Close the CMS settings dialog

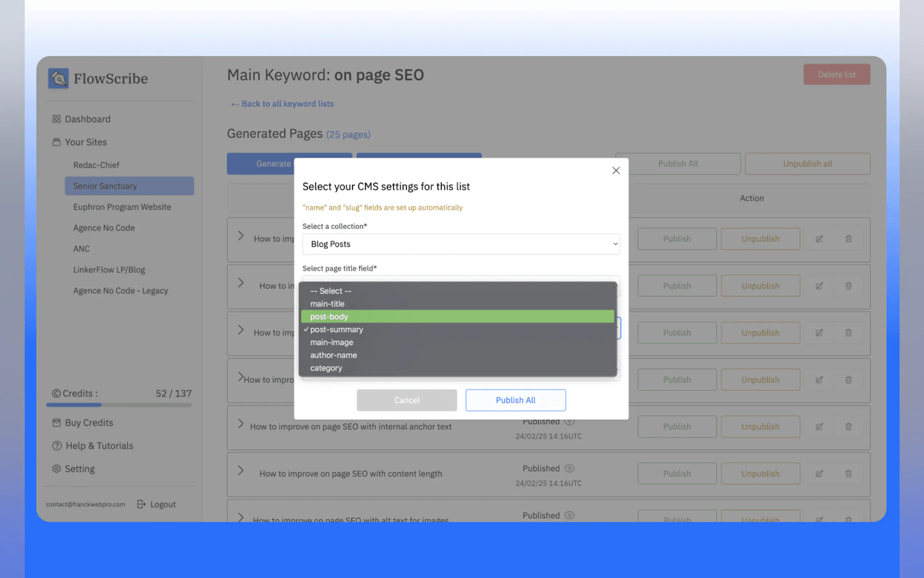(x=616, y=170)
